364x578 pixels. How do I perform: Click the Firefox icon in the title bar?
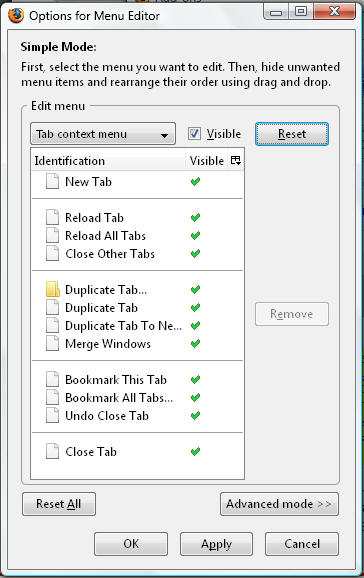(x=16, y=15)
